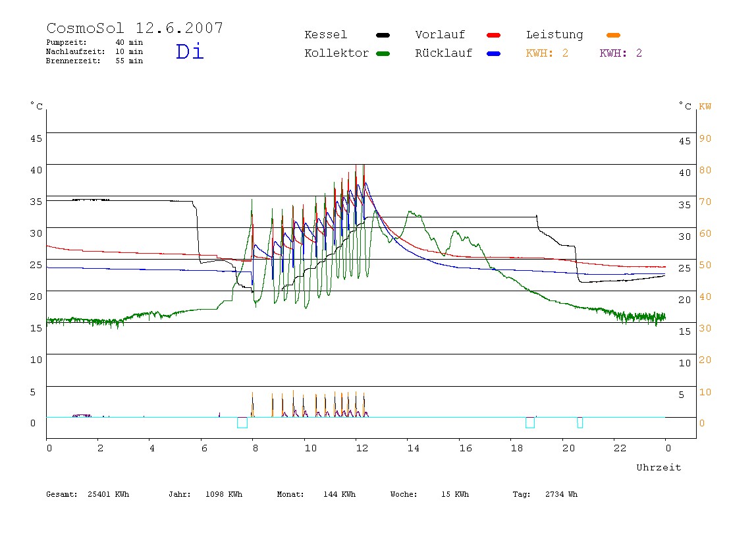756x535 pixels.
Task: Click the '6' hour tick on the time axis
Action: [204, 448]
